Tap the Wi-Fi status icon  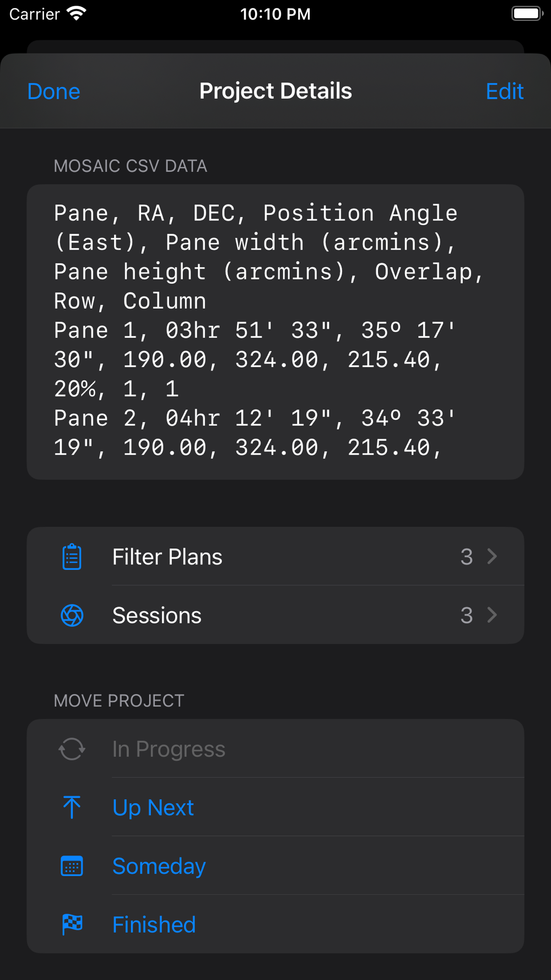(x=77, y=13)
